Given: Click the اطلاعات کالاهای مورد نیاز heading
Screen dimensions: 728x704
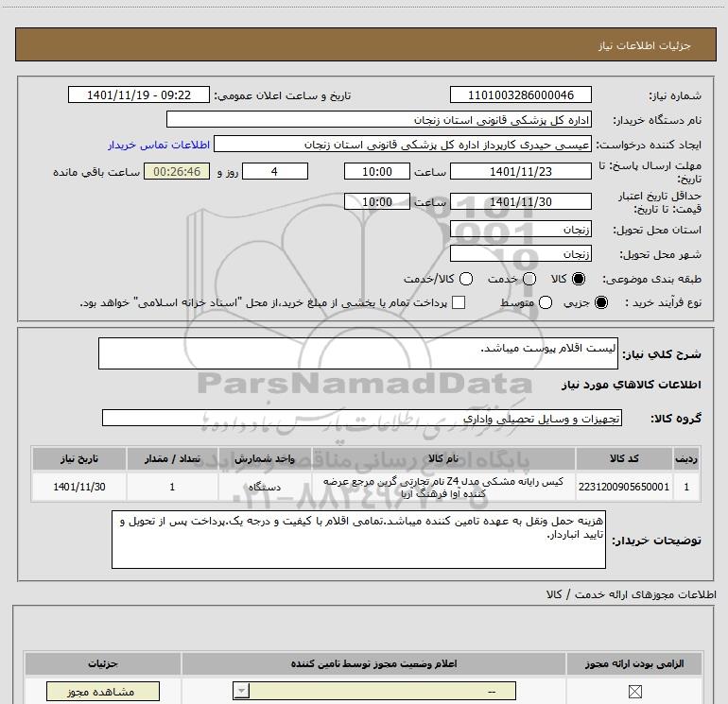Looking at the screenshot, I should click(x=631, y=385).
